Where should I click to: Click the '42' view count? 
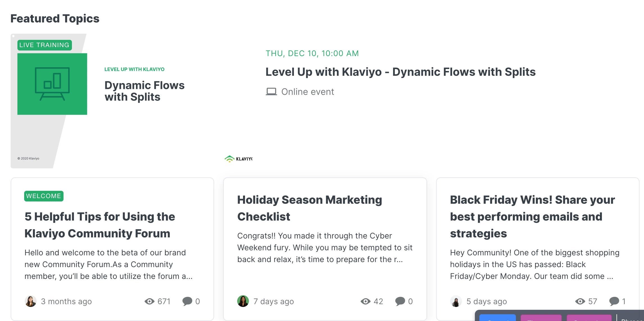(x=378, y=301)
